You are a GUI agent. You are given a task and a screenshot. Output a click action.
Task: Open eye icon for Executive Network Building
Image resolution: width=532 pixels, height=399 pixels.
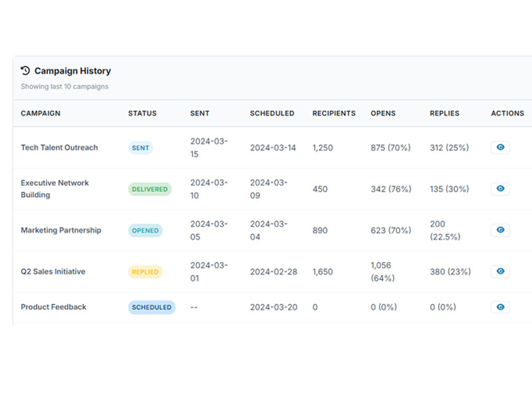(500, 189)
